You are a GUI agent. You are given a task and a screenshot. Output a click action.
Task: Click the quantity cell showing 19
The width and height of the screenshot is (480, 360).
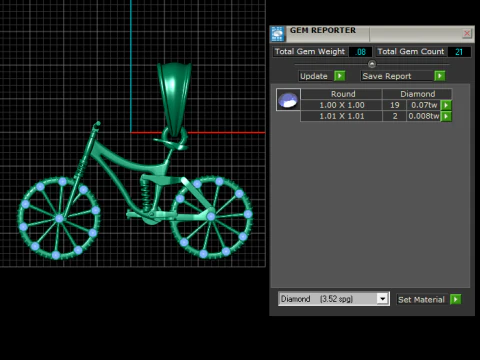point(395,105)
